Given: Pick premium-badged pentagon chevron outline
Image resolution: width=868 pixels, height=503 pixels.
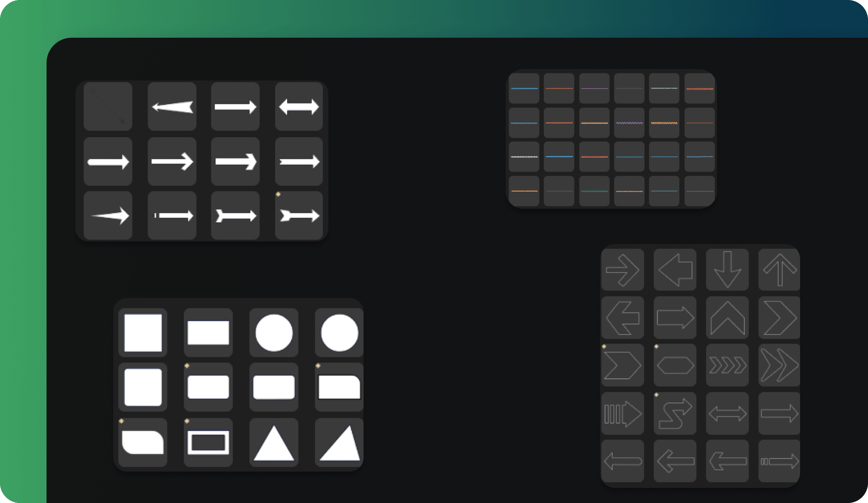Looking at the screenshot, I should pyautogui.click(x=622, y=366).
